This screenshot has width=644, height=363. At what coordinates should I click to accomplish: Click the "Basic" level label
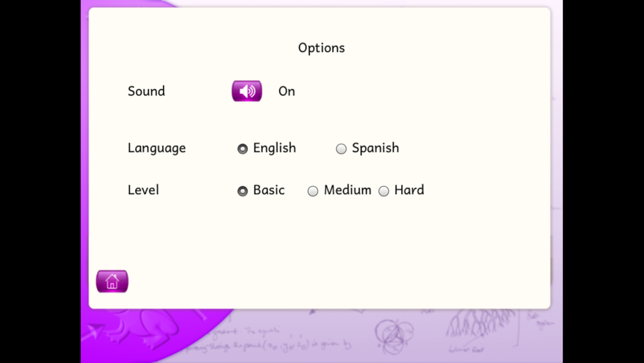point(269,190)
